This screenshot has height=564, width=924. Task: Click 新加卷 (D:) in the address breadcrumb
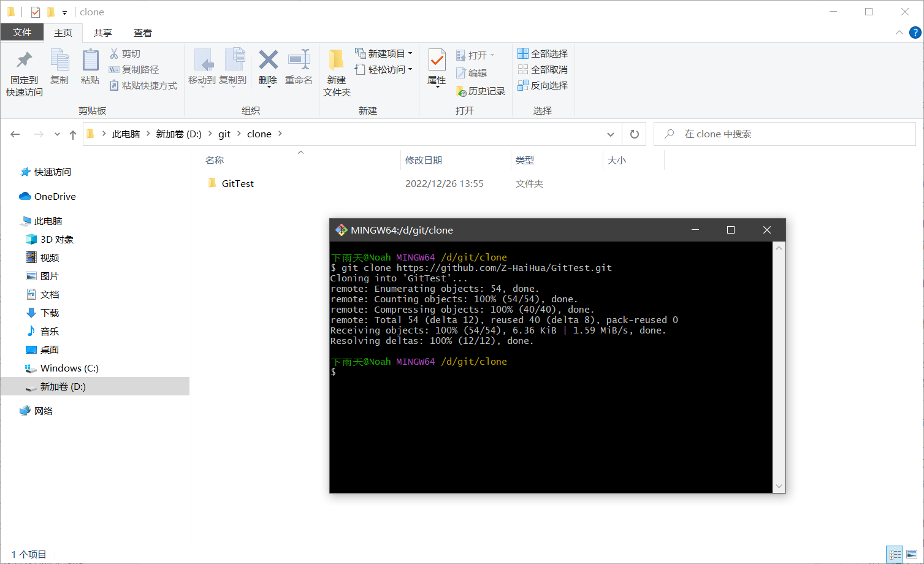(x=178, y=134)
